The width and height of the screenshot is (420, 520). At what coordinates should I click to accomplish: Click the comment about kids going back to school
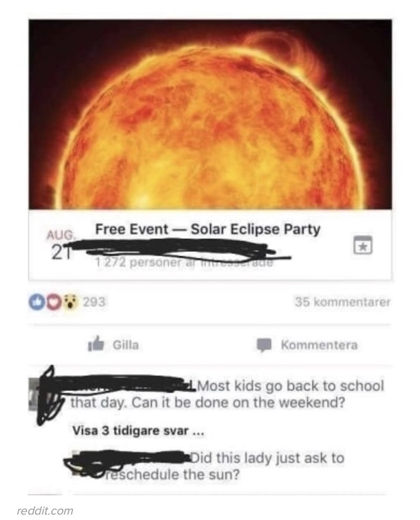coord(227,394)
